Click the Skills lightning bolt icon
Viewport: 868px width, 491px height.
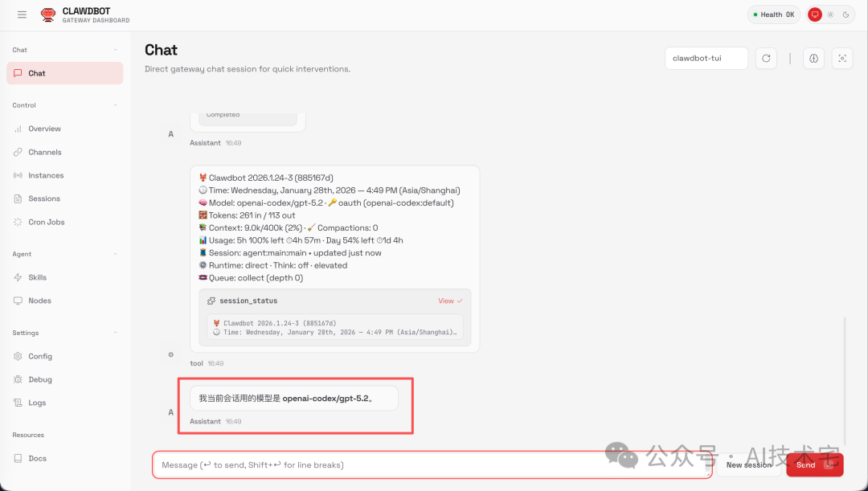[x=18, y=277]
